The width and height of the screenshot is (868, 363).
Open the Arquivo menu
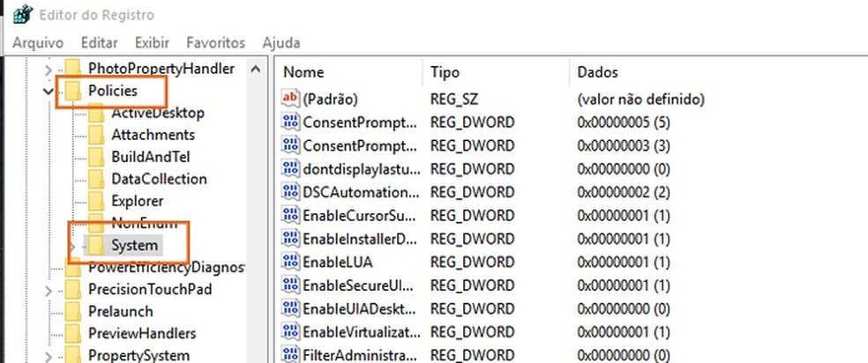(x=37, y=42)
